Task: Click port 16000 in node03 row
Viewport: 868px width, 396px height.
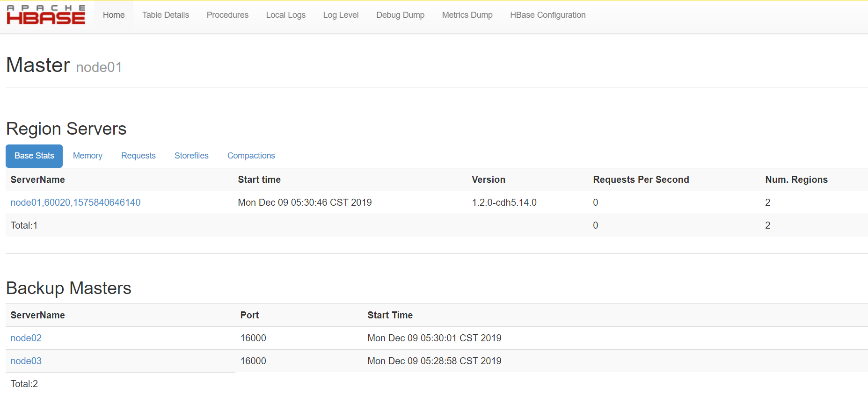Action: [253, 361]
